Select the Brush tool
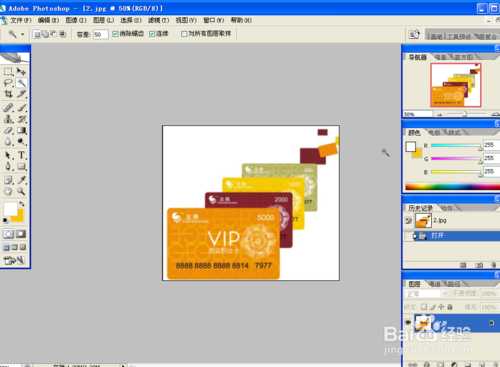Image resolution: width=500 pixels, height=367 pixels. pos(21,108)
